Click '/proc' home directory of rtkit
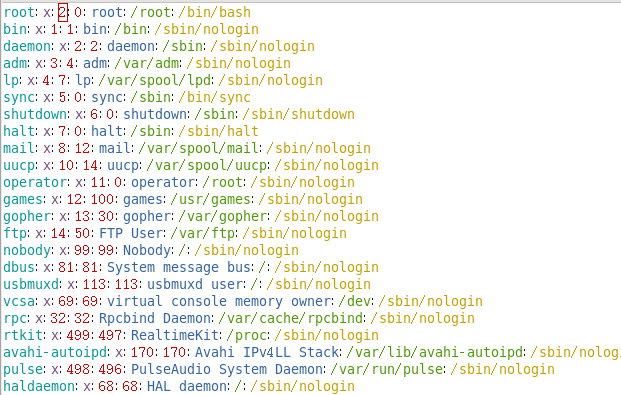 [247, 336]
